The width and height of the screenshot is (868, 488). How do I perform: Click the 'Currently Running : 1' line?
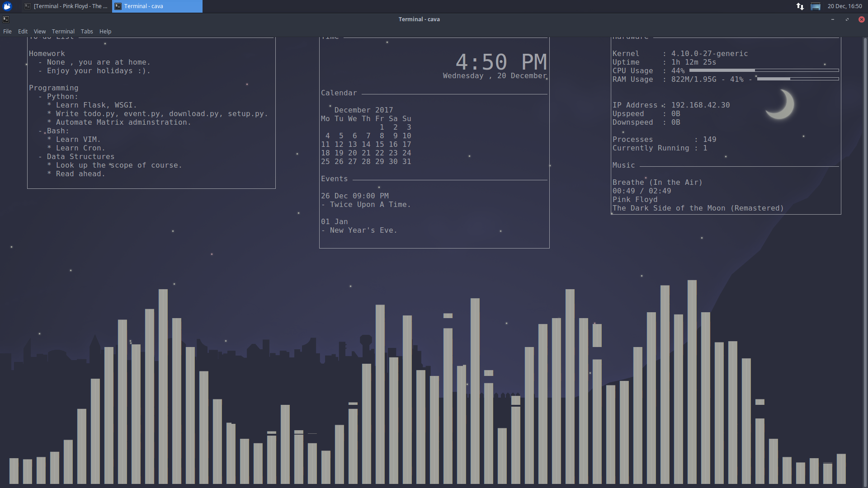pyautogui.click(x=660, y=148)
